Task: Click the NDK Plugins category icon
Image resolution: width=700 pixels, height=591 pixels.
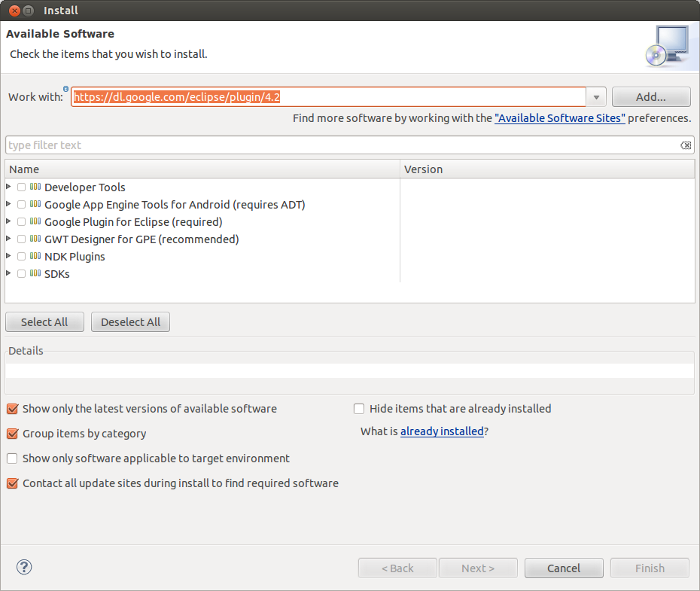Action: [35, 256]
